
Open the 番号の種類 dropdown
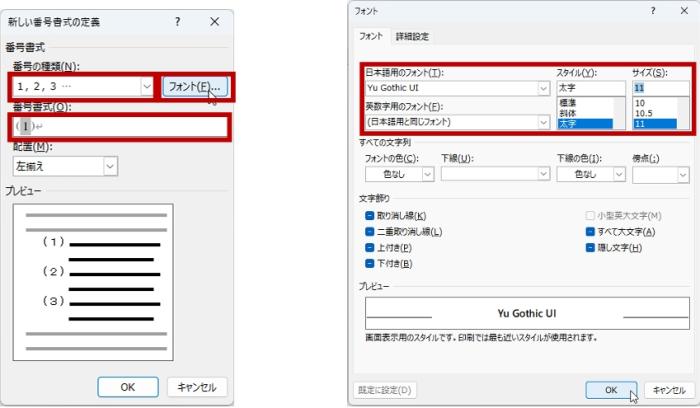(x=146, y=87)
